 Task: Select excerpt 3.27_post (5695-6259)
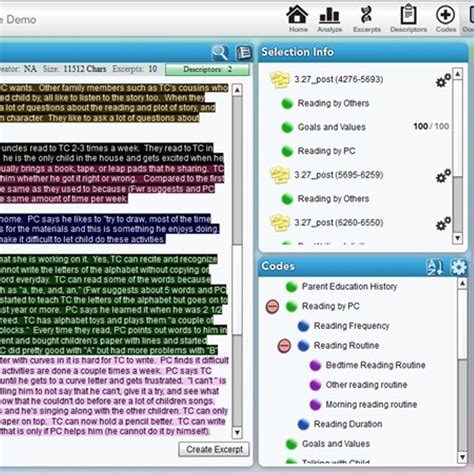coord(338,175)
